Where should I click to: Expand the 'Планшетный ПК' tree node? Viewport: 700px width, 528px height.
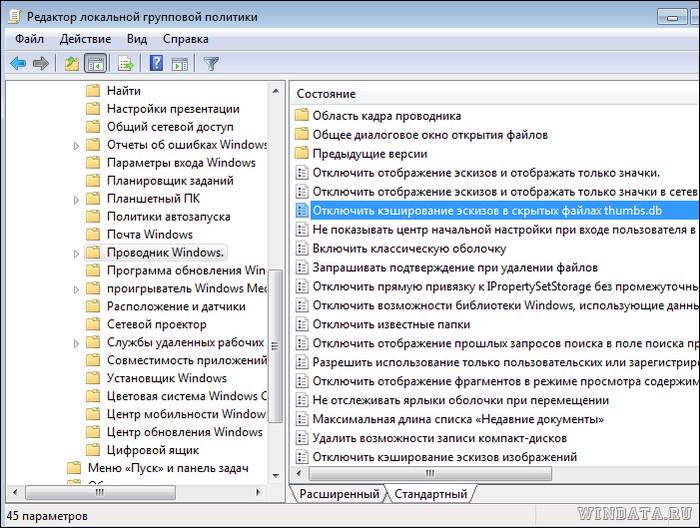point(78,199)
